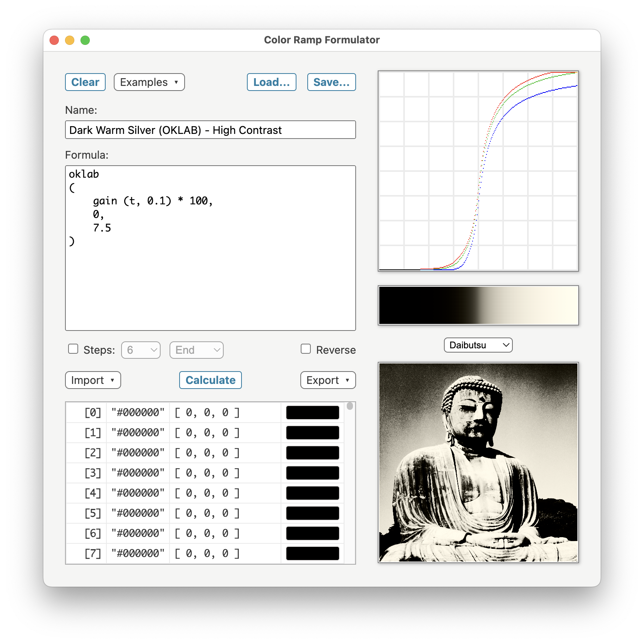Enable the Steps checkbox

[x=73, y=349]
